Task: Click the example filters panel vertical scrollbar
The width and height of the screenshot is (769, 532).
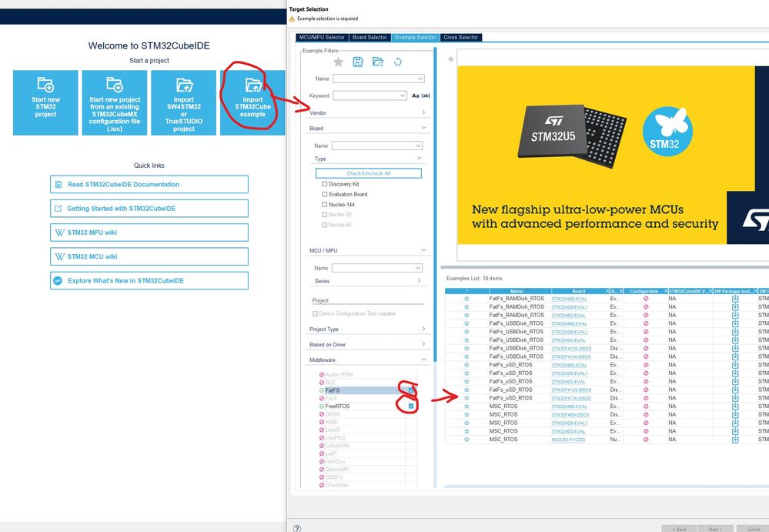Action: pos(434,206)
